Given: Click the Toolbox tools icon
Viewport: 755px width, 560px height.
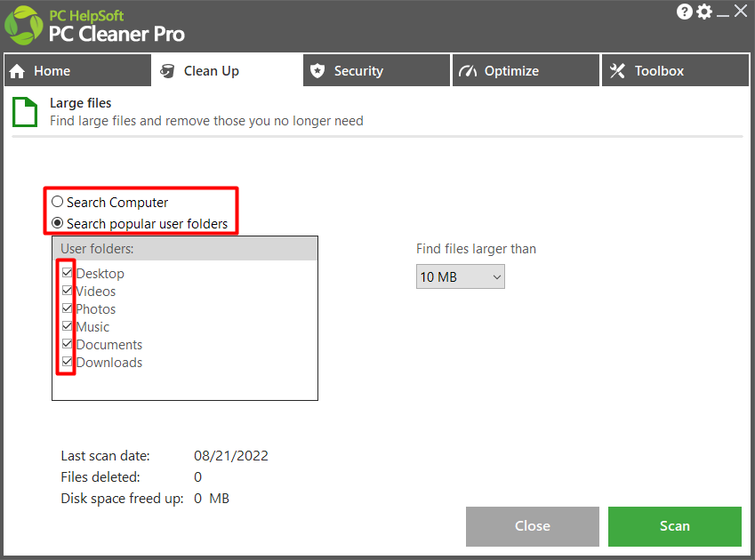Looking at the screenshot, I should (x=617, y=71).
